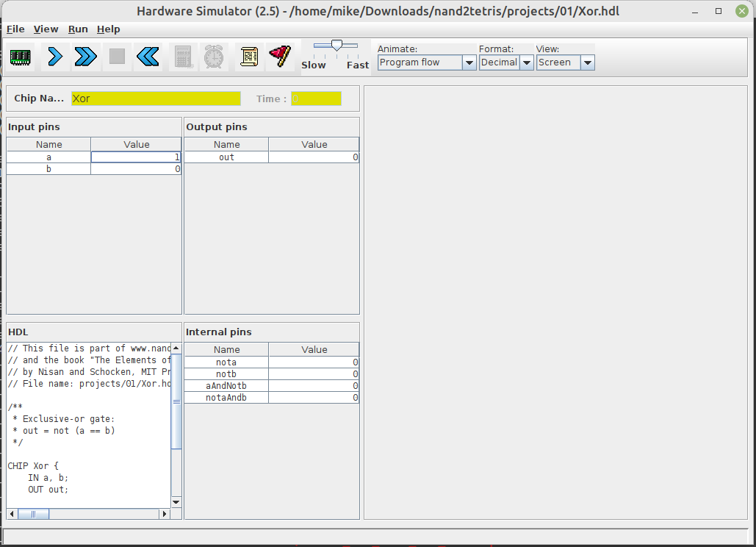This screenshot has height=547, width=756.
Task: Open the File menu
Action: pos(15,29)
